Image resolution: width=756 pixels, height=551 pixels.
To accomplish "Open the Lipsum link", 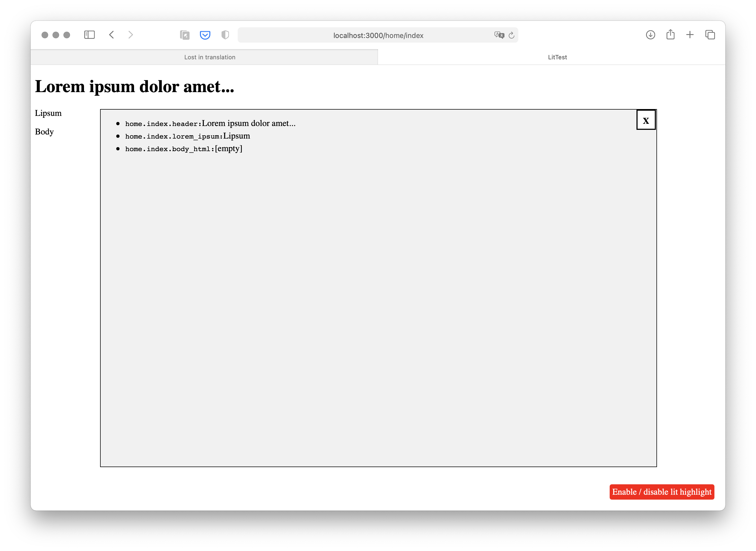I will [48, 113].
